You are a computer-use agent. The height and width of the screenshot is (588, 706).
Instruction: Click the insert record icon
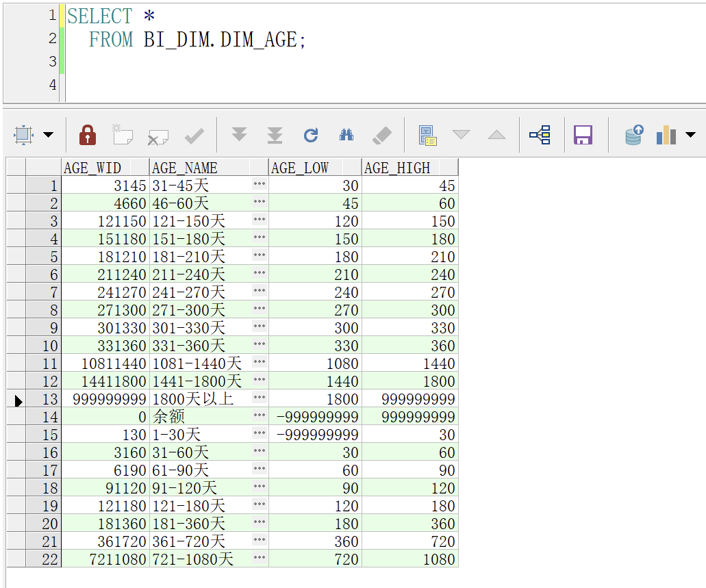(123, 135)
